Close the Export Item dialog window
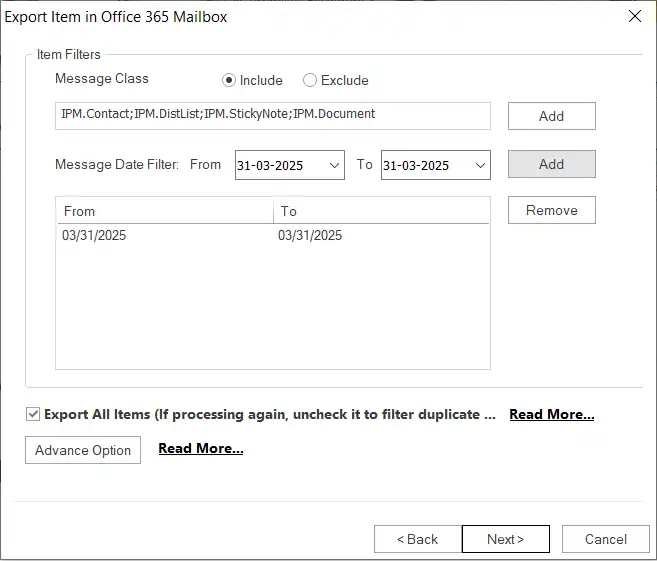 coord(635,16)
